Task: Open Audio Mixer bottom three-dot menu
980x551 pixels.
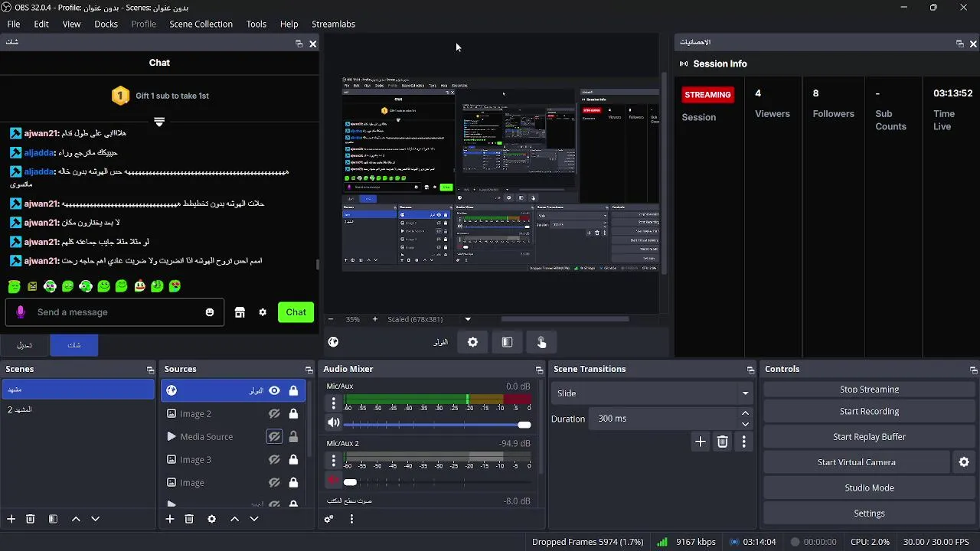Action: (351, 519)
